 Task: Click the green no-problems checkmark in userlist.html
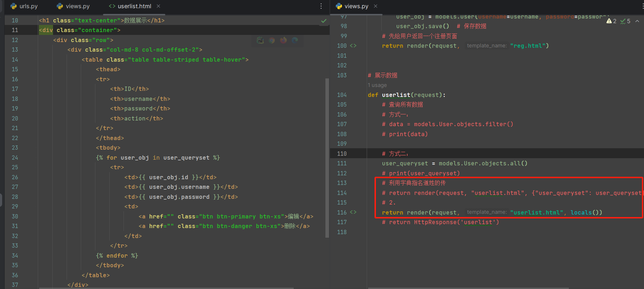click(324, 21)
